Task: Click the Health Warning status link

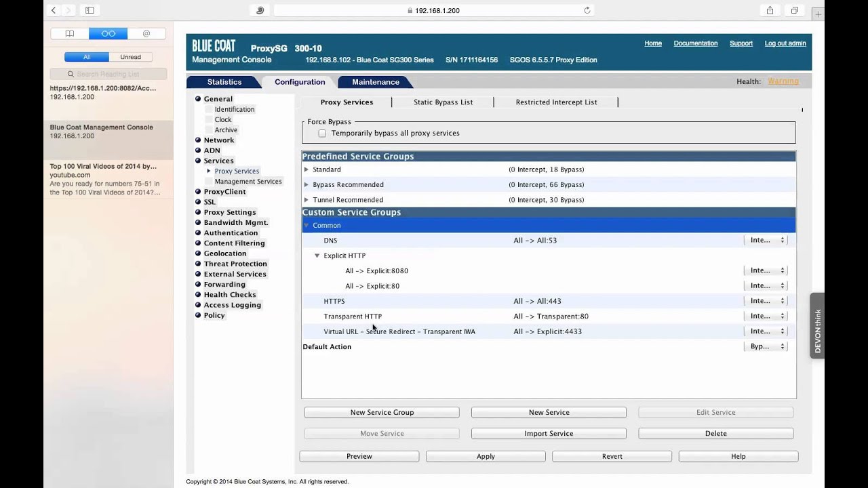Action: click(x=783, y=81)
